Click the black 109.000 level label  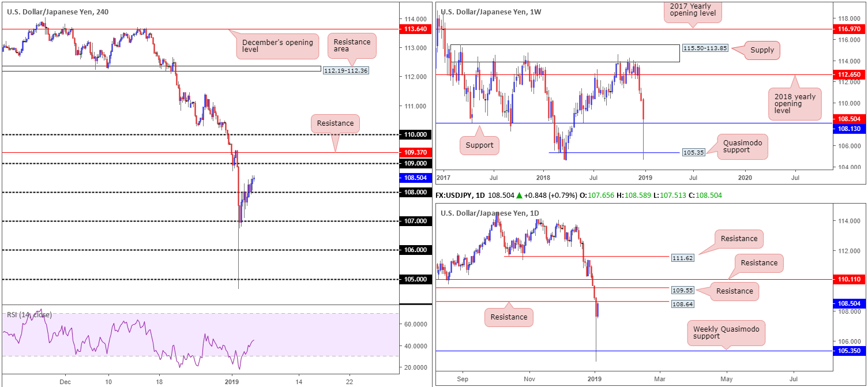[416, 163]
